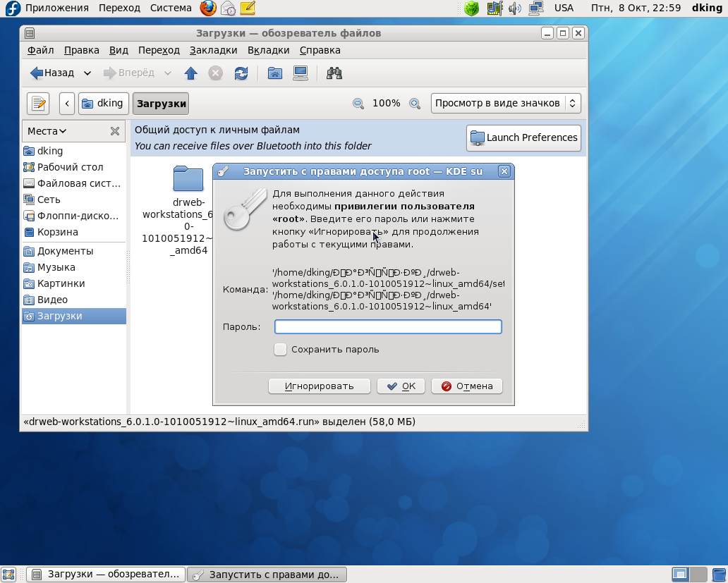
Task: Click the system monitor tray icon
Action: [495, 8]
